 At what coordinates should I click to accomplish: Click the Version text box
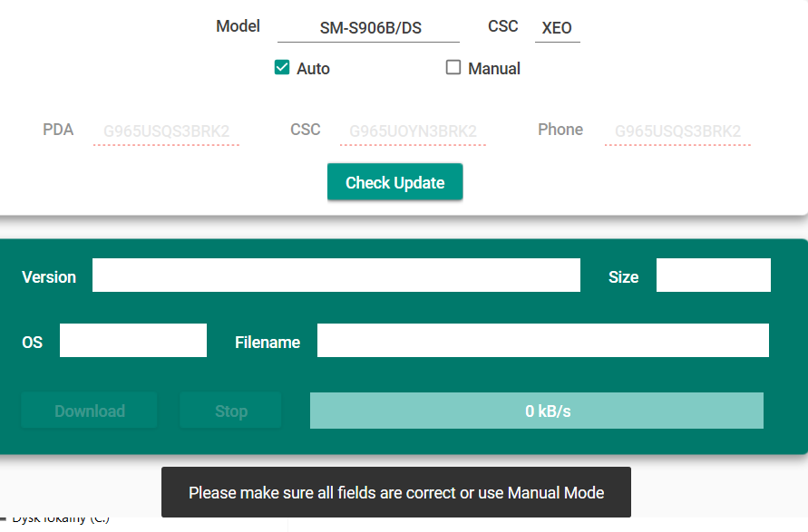pyautogui.click(x=336, y=276)
